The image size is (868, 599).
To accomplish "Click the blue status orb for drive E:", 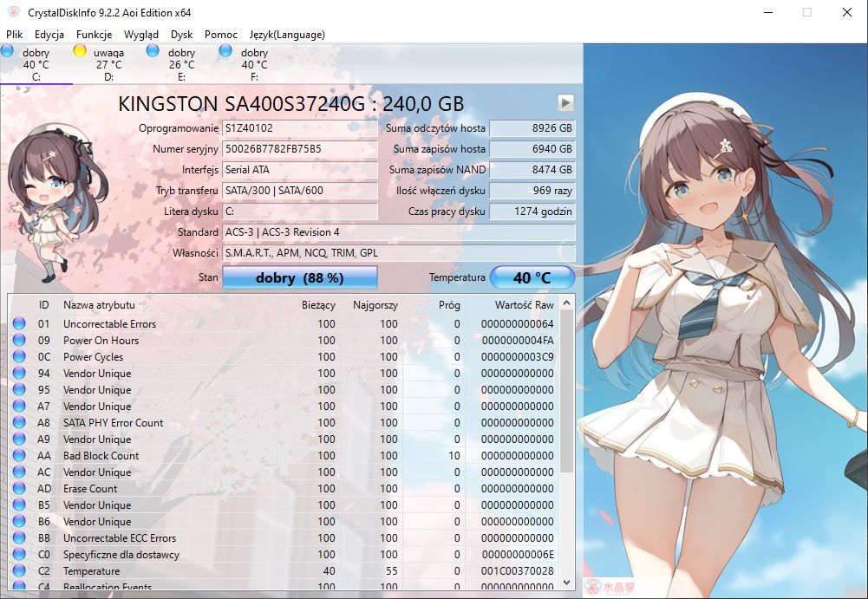I will tap(153, 51).
